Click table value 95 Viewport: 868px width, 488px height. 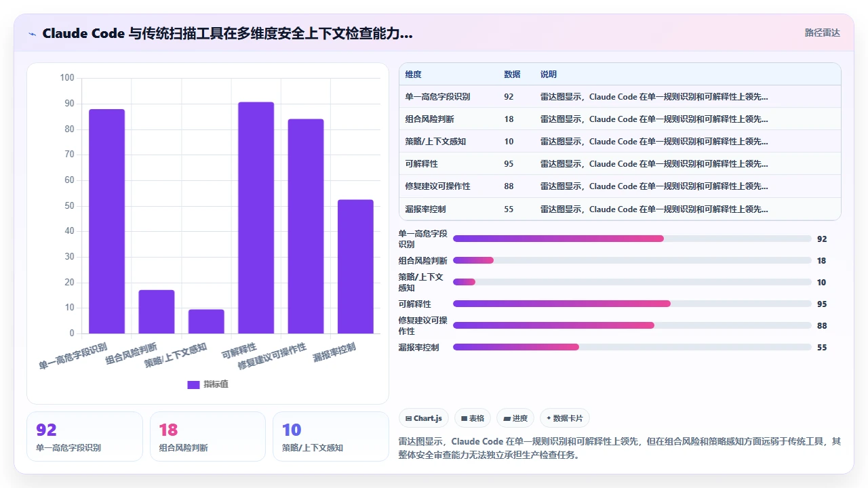tap(509, 164)
